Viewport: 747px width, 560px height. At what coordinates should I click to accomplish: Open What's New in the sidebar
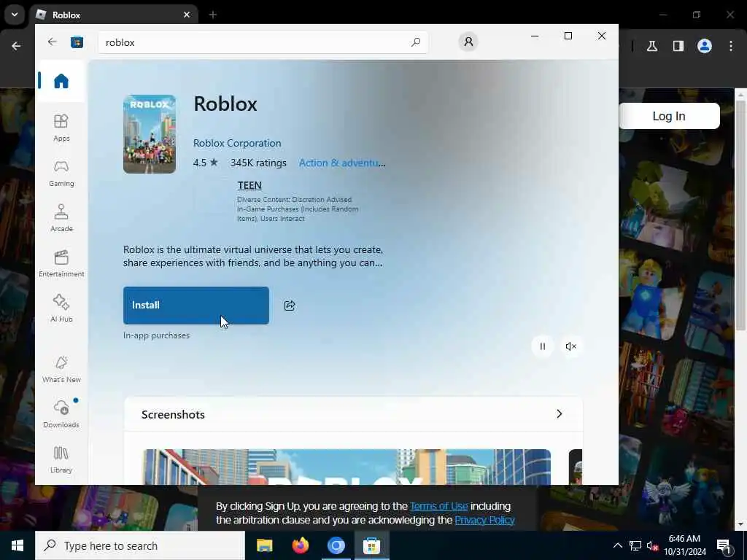(x=61, y=369)
